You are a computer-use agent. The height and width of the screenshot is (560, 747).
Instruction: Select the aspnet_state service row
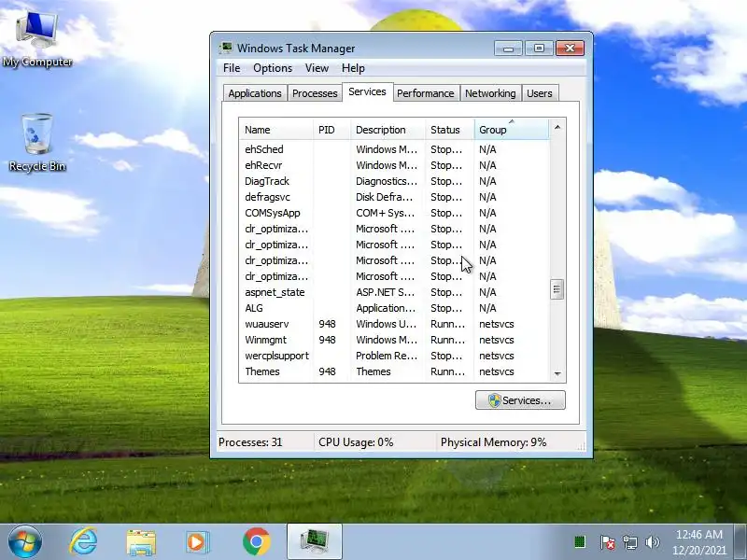pos(394,292)
